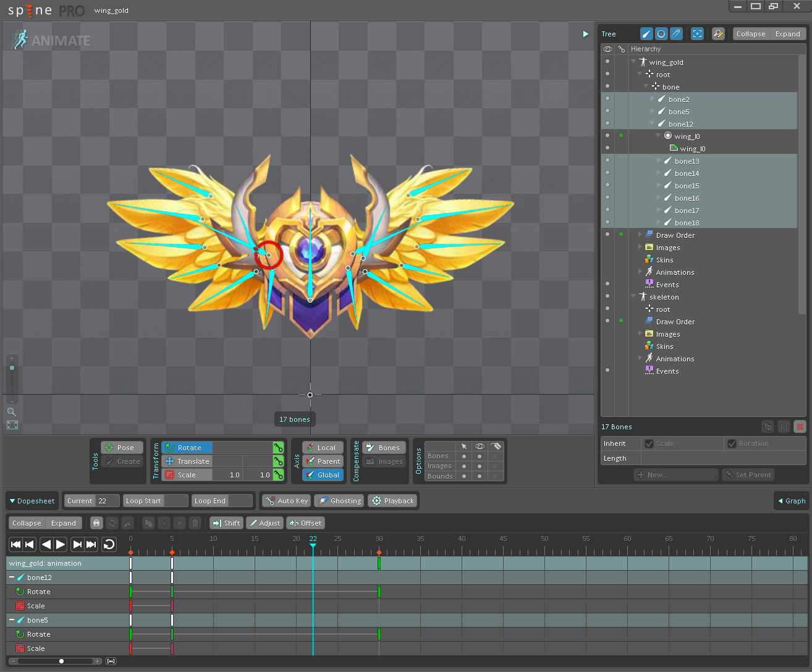Toggle the loop repeat playback icon
This screenshot has height=672, width=812.
109,544
